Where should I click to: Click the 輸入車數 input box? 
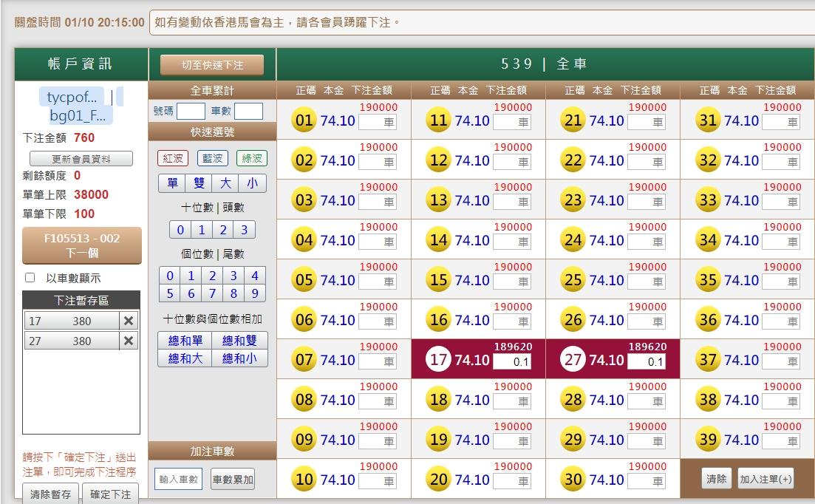pos(178,479)
